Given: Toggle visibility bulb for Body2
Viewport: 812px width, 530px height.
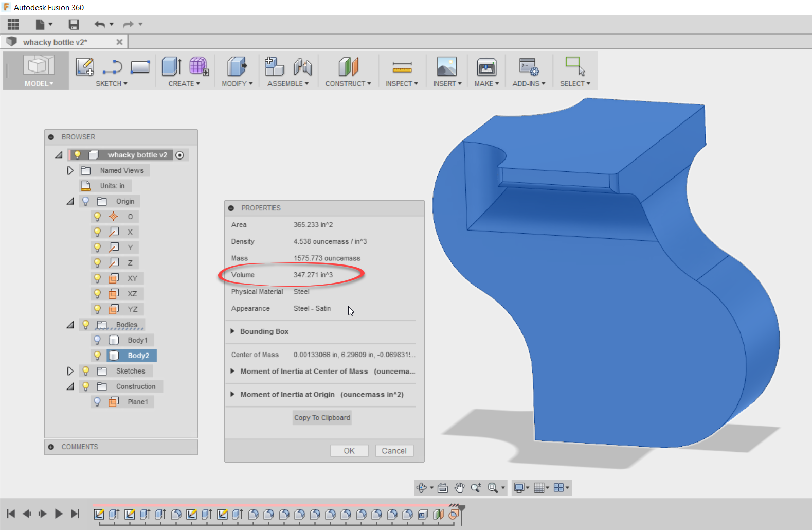Looking at the screenshot, I should tap(97, 356).
